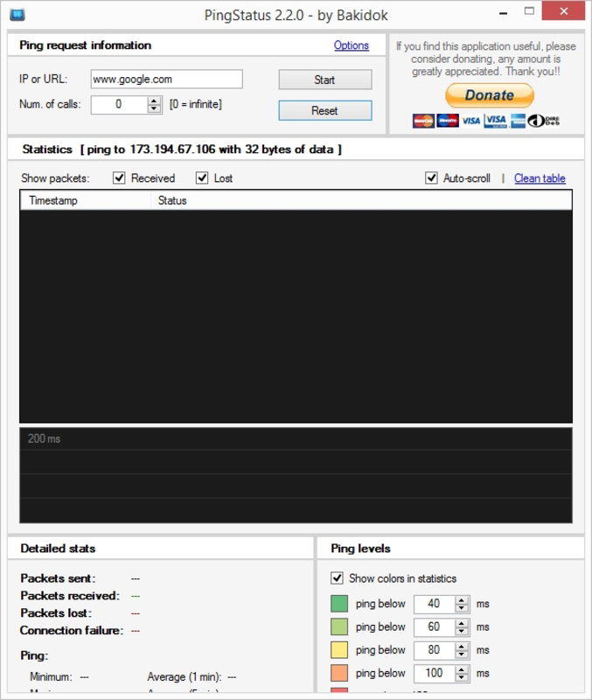The image size is (592, 700).
Task: Raise the 80 ms threshold with up arrow
Action: [x=462, y=647]
